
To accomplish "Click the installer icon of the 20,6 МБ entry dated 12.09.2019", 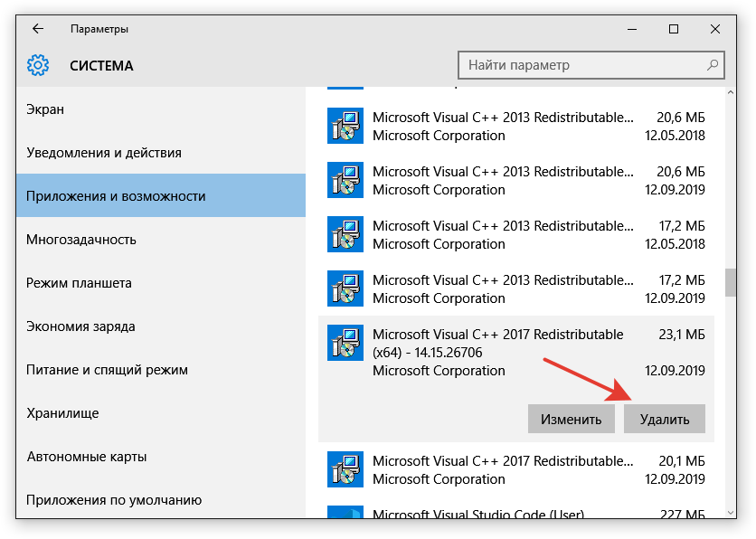I will click(x=345, y=180).
